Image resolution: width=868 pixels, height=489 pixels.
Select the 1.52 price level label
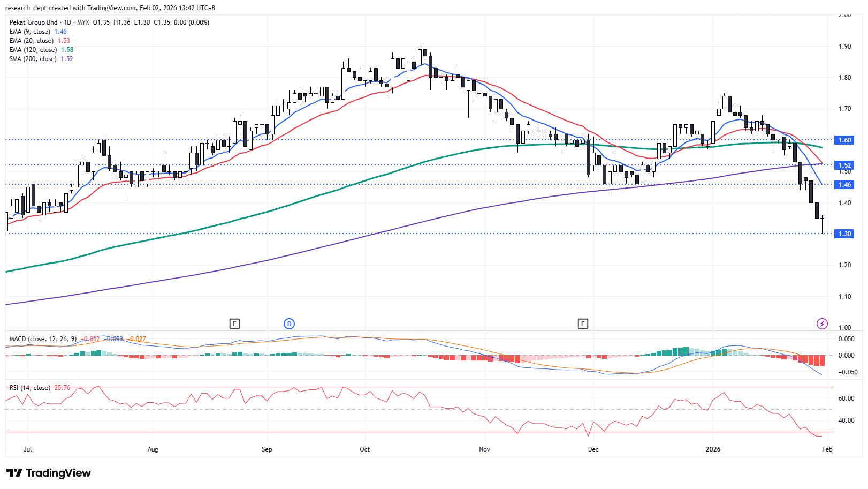[x=844, y=165]
